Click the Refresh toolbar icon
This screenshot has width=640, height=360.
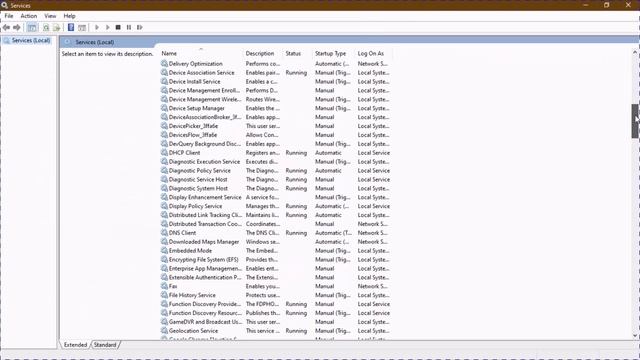click(46, 27)
